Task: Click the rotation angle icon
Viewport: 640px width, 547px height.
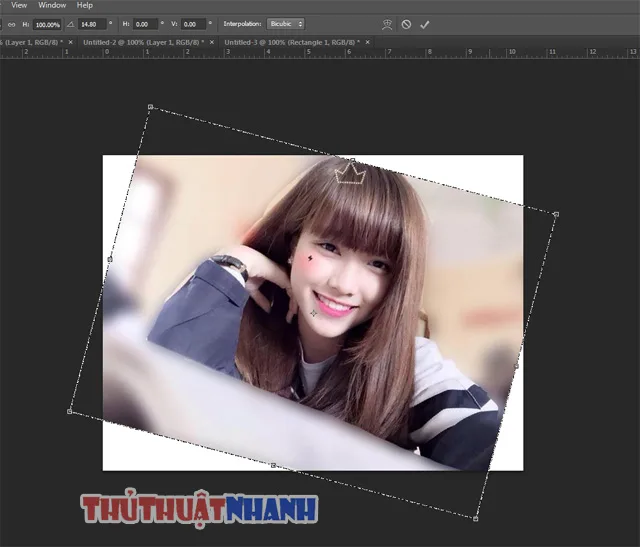Action: 70,24
